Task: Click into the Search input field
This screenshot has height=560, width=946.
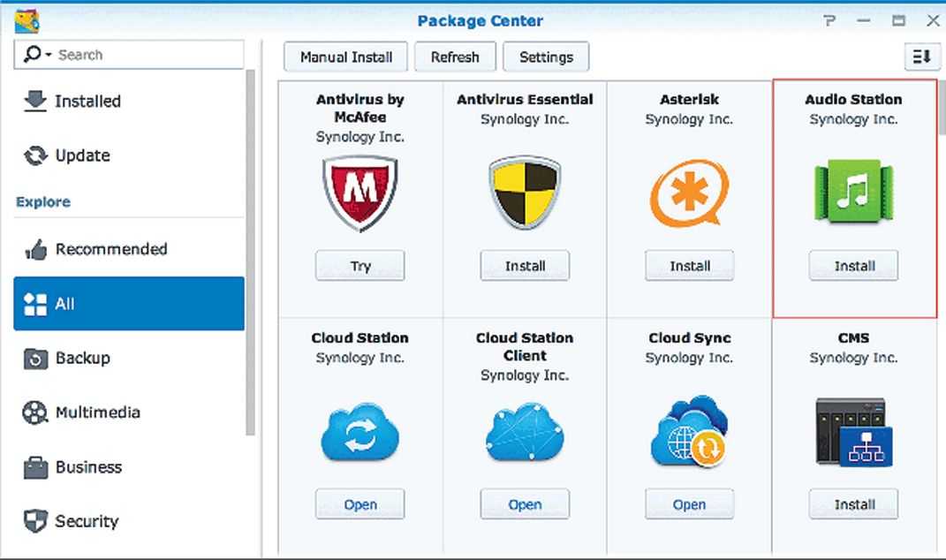Action: coord(146,55)
